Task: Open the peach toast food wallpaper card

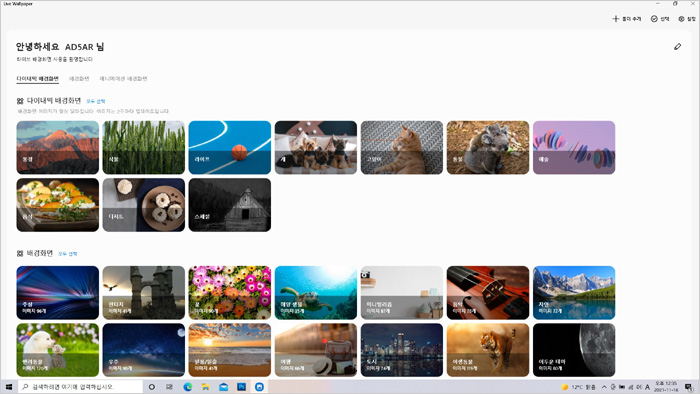Action: (58, 205)
